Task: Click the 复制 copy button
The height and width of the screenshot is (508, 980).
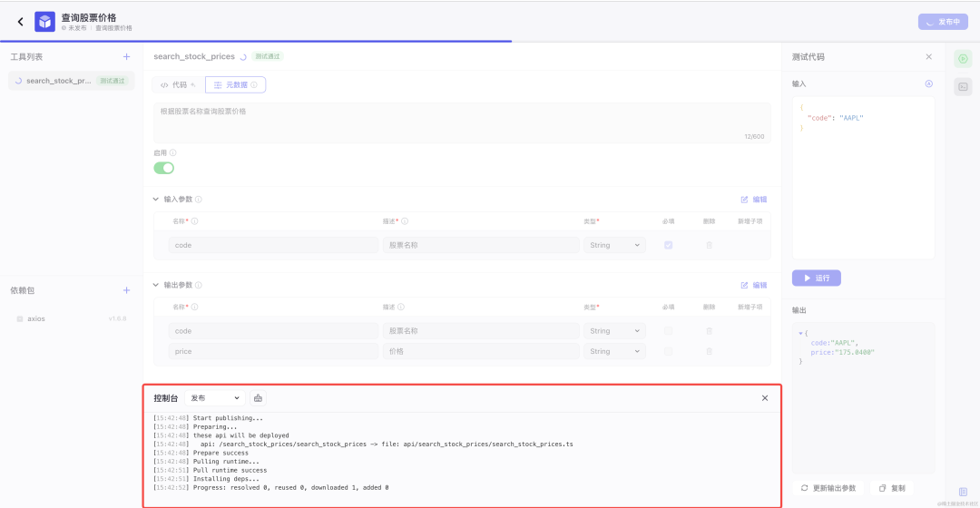Action: click(x=892, y=488)
